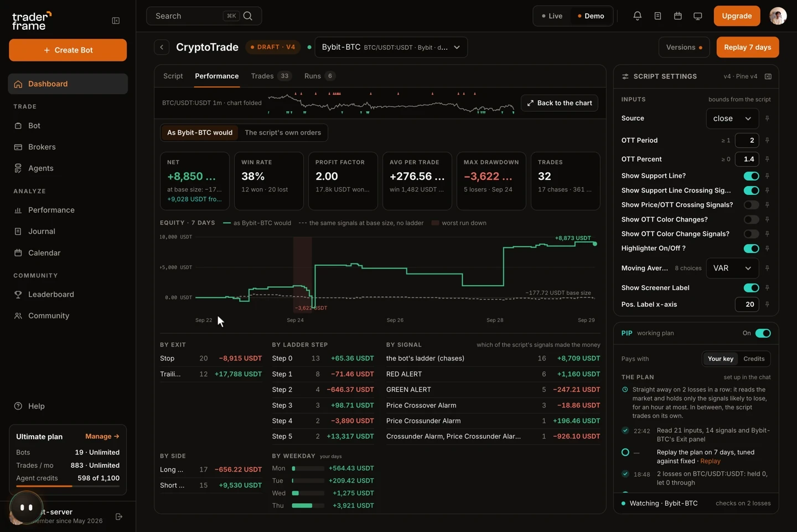Open Journal in the sidebar

point(68,231)
